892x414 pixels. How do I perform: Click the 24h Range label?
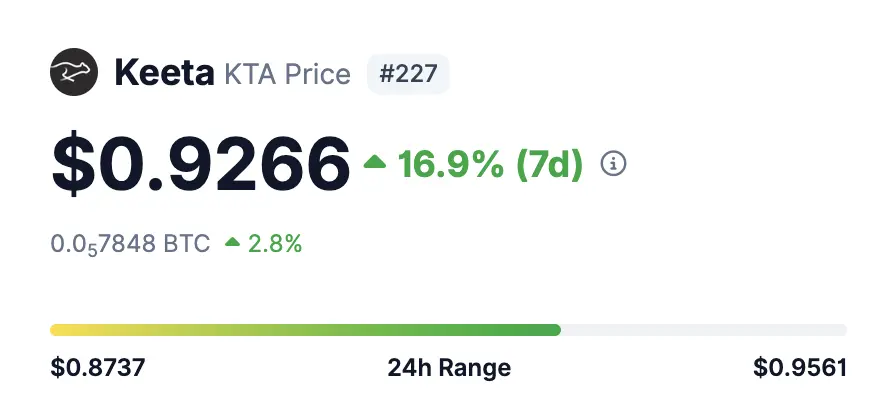[449, 368]
